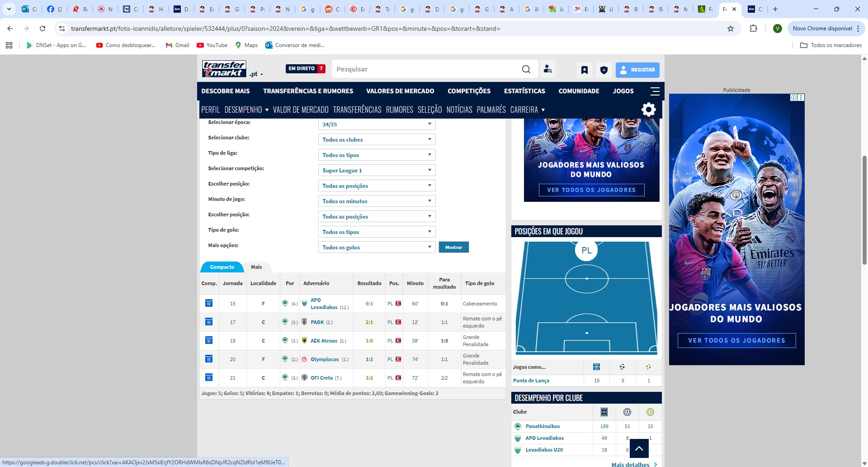Click the REGISTAR button
868x467 pixels.
tap(637, 70)
